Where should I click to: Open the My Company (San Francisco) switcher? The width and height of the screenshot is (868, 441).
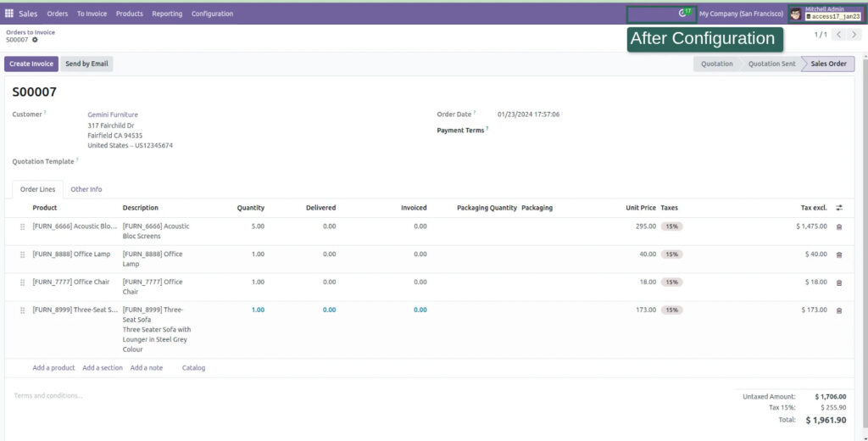coord(741,14)
